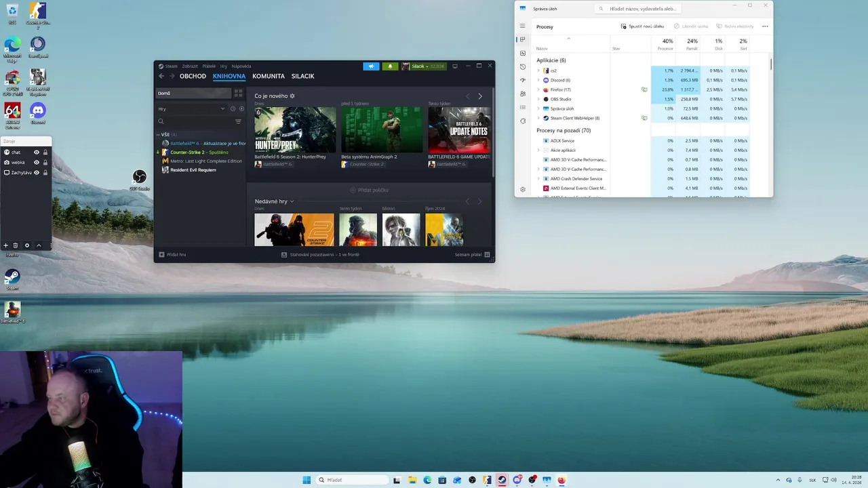
Task: Show next news items in Co je nového
Action: (x=480, y=96)
